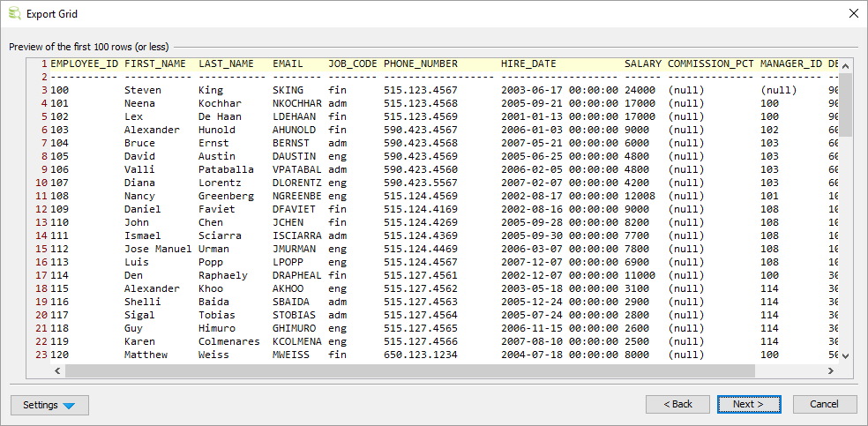Proceed using the Next button
Screen dimensions: 868x426
(751, 404)
